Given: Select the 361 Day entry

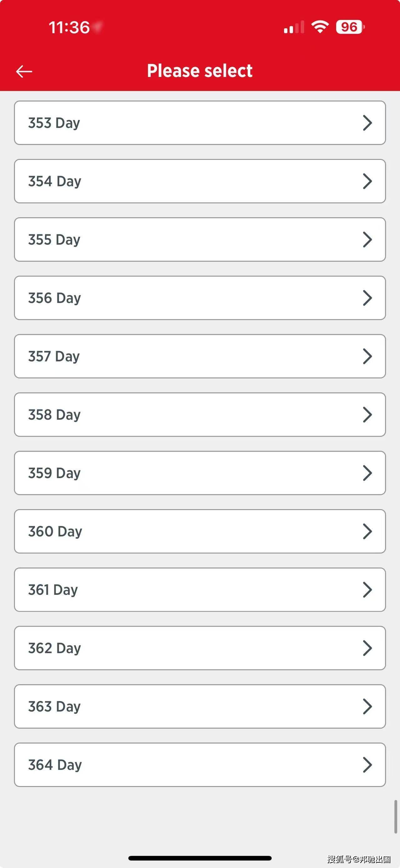Looking at the screenshot, I should pos(199,590).
